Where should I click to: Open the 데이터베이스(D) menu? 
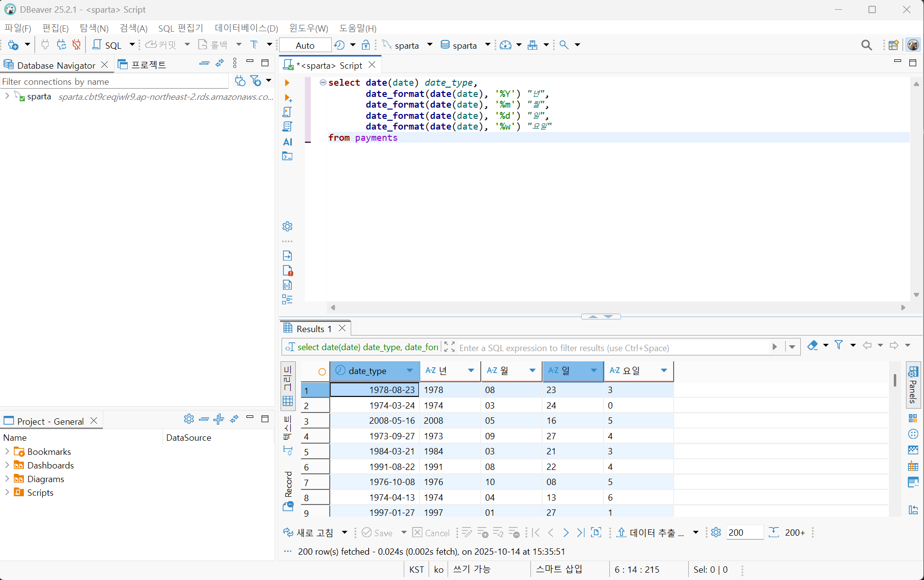[x=246, y=28]
